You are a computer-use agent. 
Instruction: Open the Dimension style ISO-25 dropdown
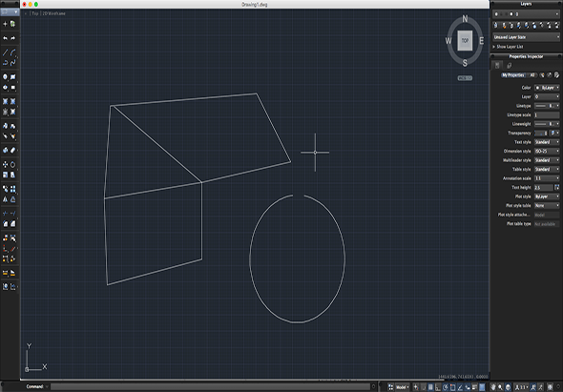(547, 151)
